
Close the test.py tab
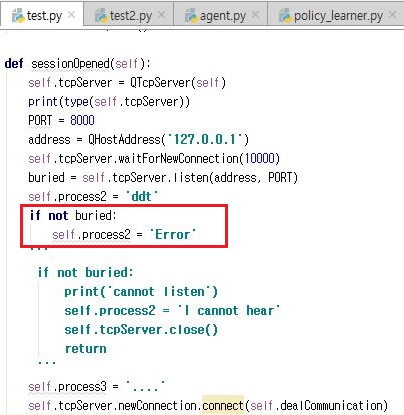(71, 15)
